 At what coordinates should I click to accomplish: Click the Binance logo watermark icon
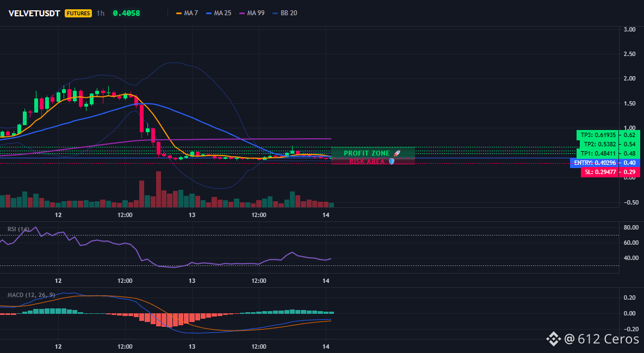point(553,339)
